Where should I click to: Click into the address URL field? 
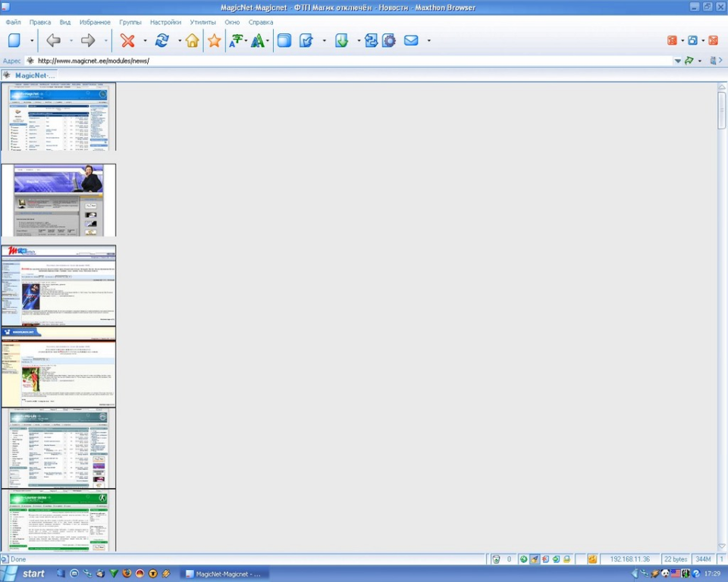341,61
